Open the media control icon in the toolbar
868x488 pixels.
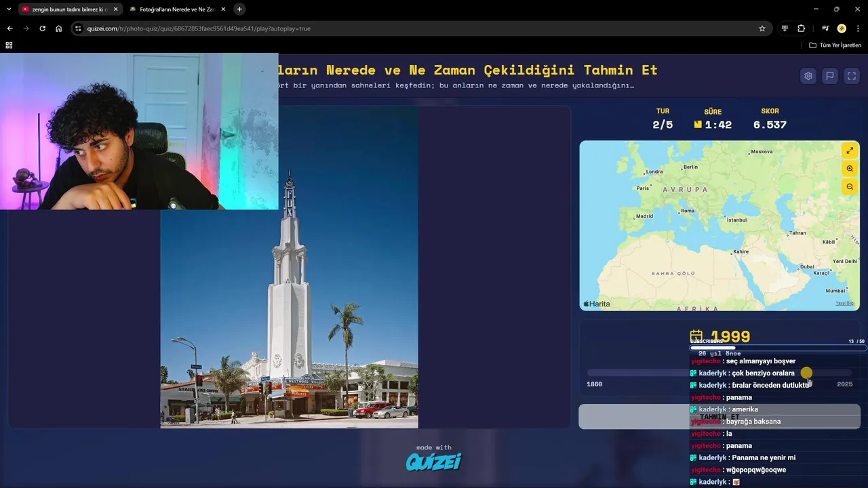pyautogui.click(x=825, y=28)
